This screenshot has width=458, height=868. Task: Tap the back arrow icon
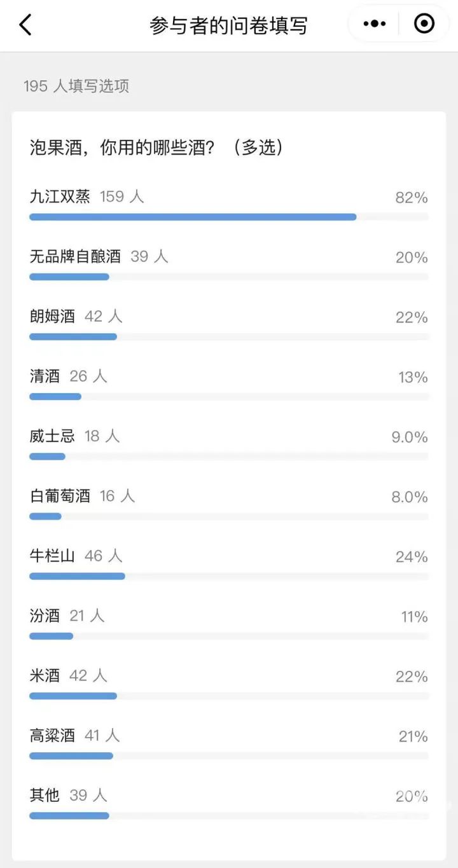(25, 25)
